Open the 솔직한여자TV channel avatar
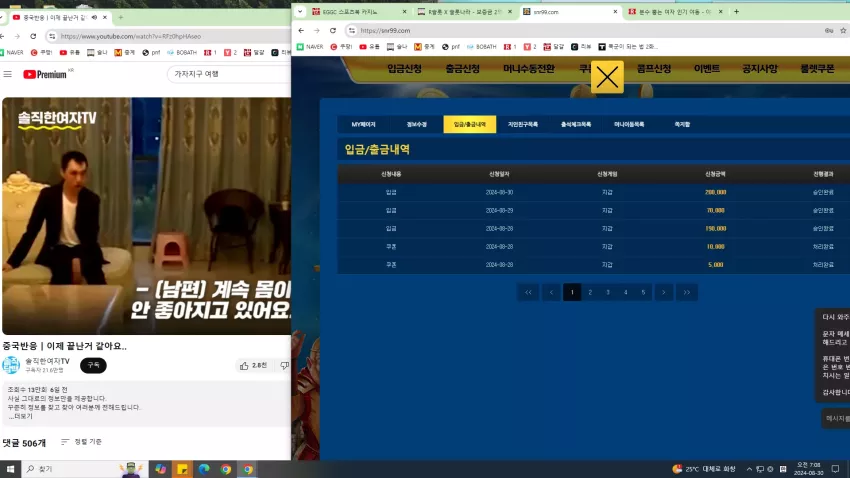The image size is (850, 478). 11,365
